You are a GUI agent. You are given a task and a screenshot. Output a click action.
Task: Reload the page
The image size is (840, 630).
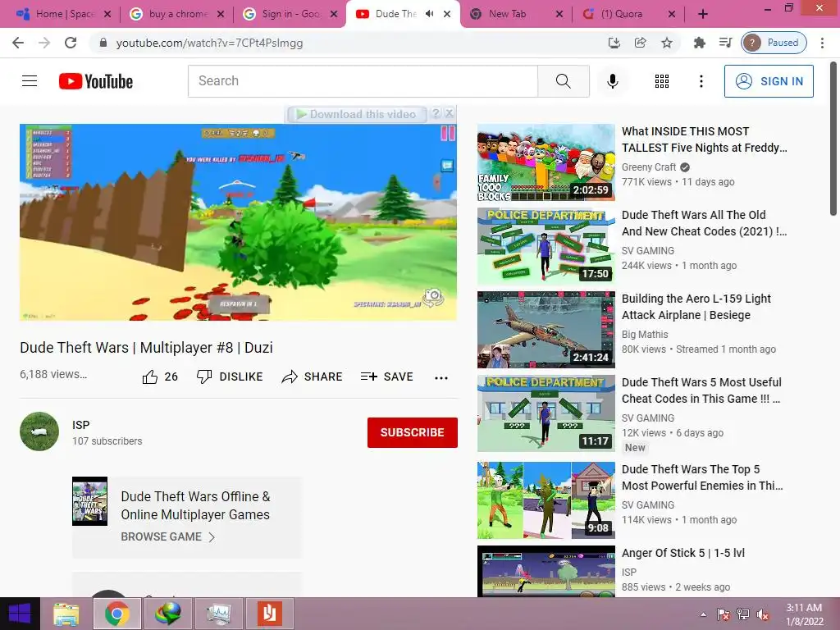click(71, 43)
